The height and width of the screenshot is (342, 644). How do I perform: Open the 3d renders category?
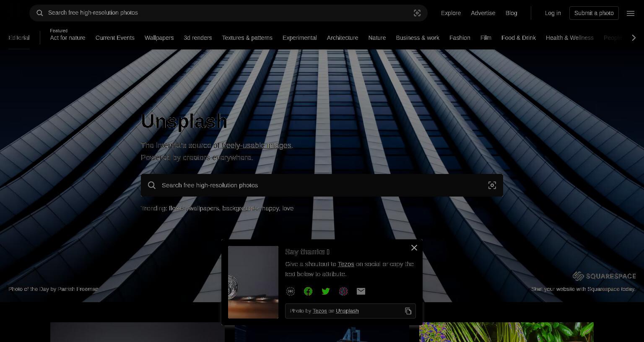(198, 38)
